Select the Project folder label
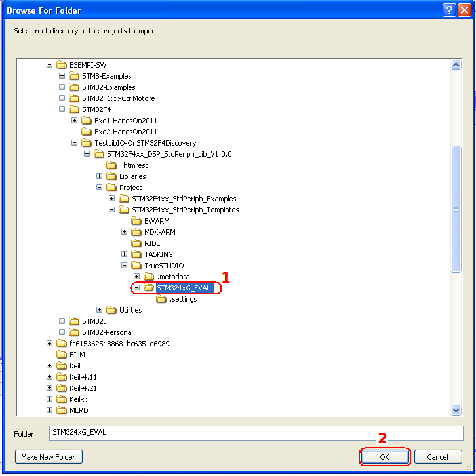The width and height of the screenshot is (476, 476). coord(130,188)
